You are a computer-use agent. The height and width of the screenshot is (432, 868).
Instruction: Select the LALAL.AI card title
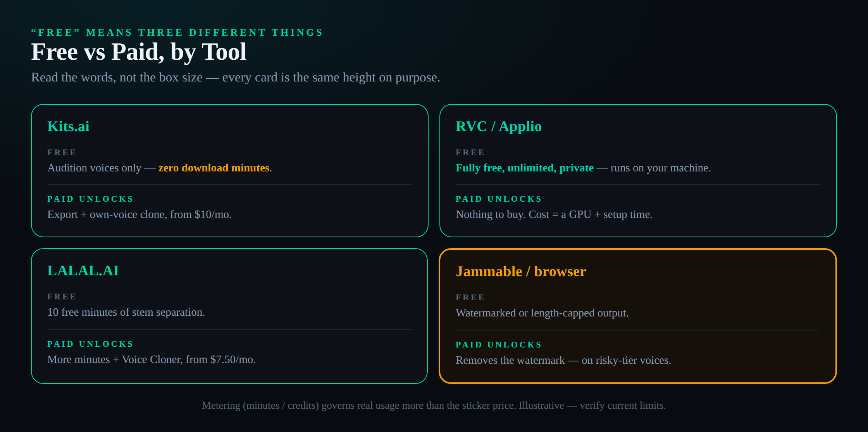pyautogui.click(x=83, y=271)
